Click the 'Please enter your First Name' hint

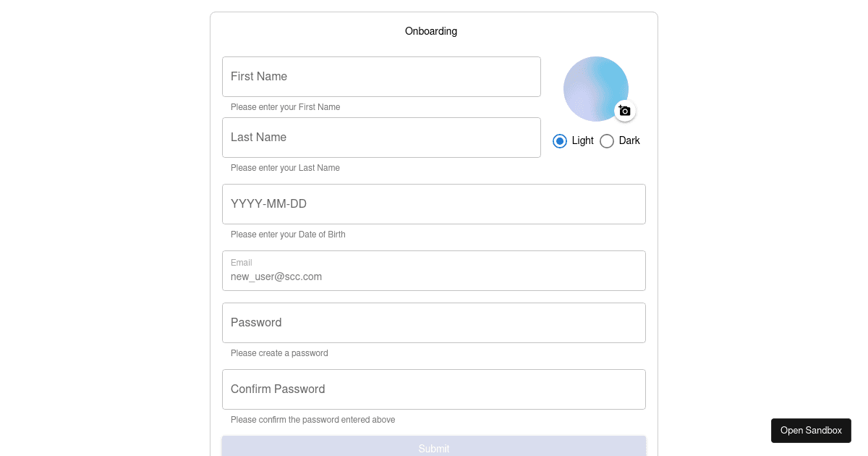tap(285, 107)
